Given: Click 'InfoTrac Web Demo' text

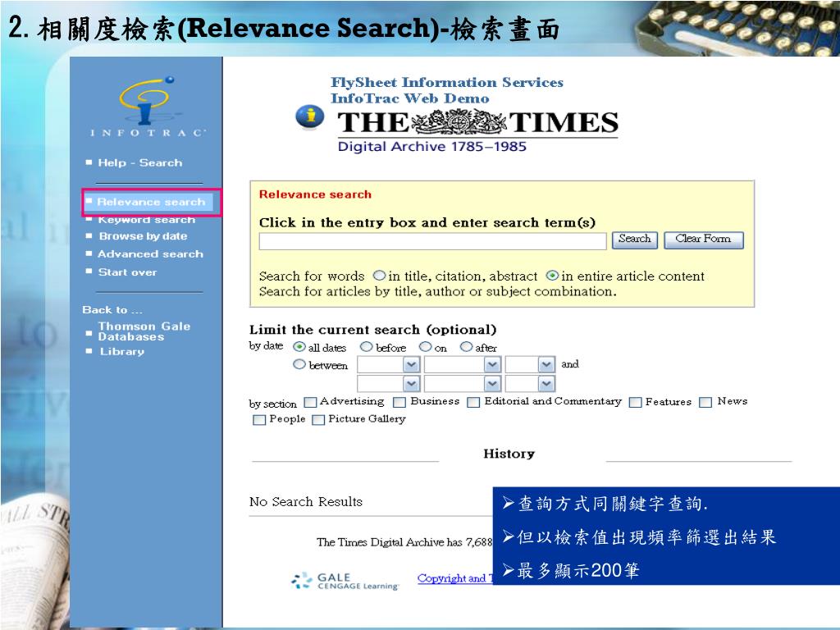Looking at the screenshot, I should (410, 98).
